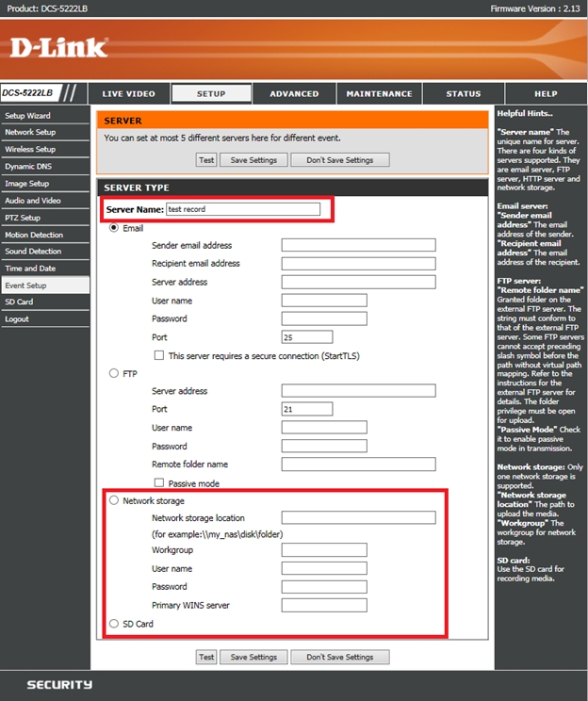
Task: Click the Sender email address field
Action: click(358, 245)
